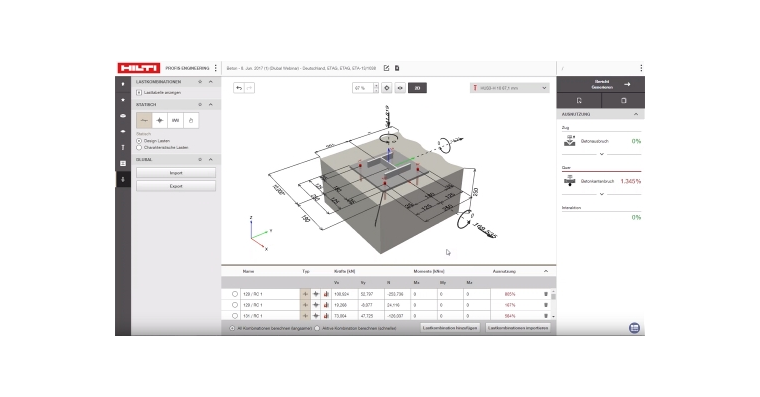This screenshot has height=397, width=760.
Task: Click the Export button
Action: 176,186
